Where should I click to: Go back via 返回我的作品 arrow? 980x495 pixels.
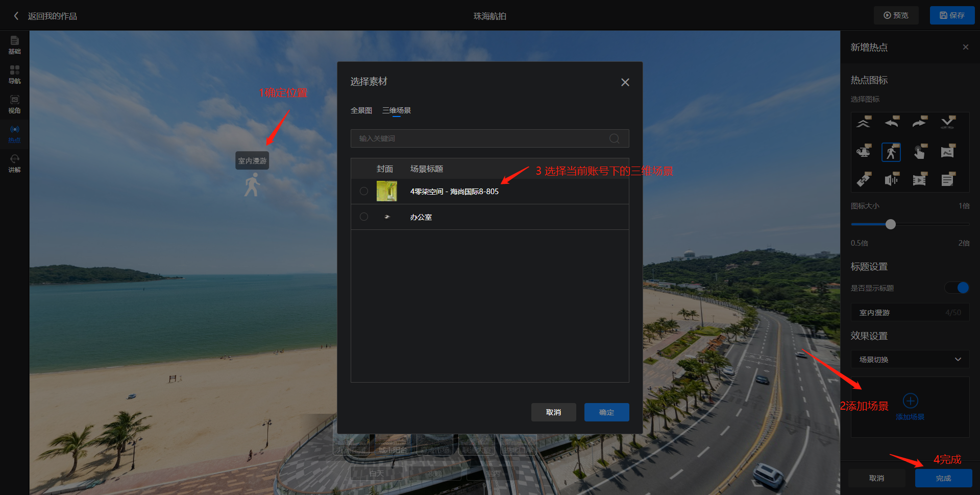[16, 16]
